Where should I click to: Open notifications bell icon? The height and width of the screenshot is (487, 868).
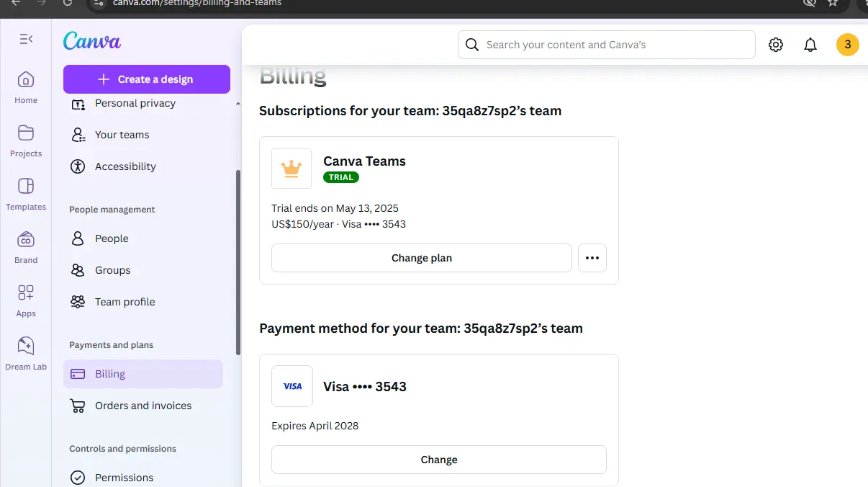(x=810, y=45)
